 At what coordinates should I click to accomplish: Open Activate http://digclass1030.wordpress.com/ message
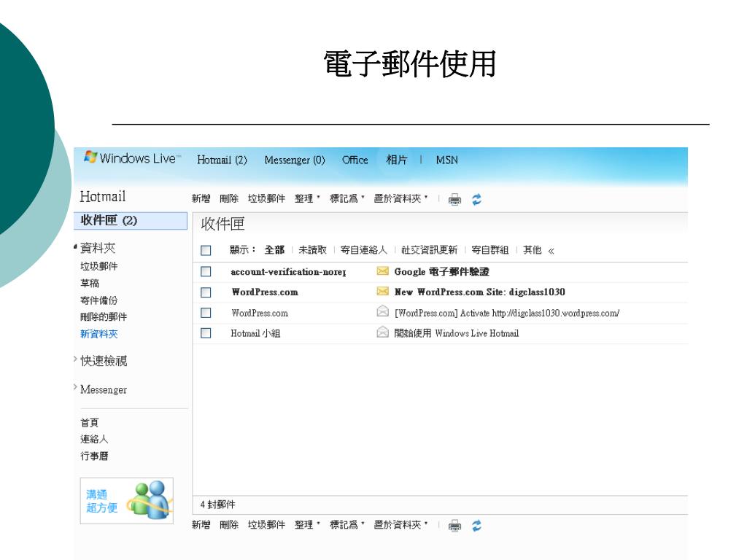(507, 313)
